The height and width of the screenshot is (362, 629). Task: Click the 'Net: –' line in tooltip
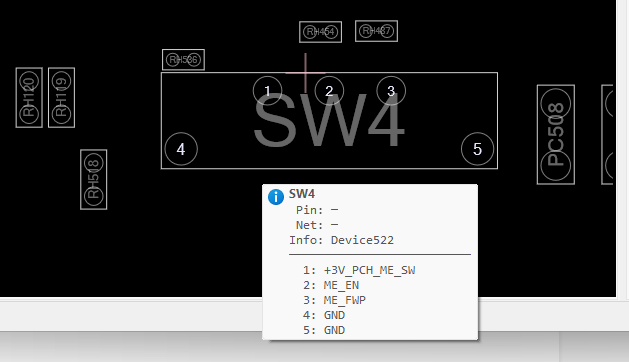point(317,225)
